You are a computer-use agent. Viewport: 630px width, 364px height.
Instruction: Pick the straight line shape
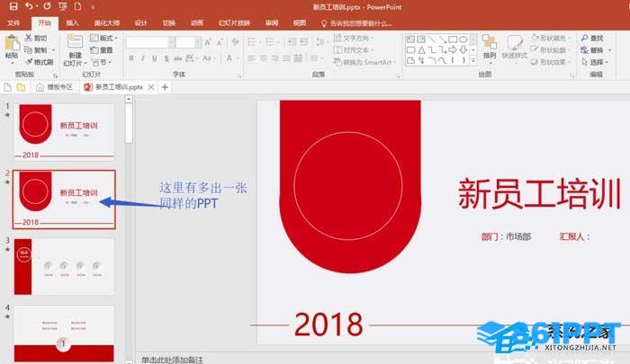[x=431, y=40]
